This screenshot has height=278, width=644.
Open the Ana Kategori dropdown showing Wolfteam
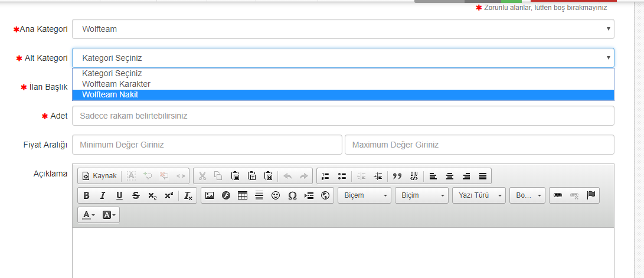pos(344,29)
